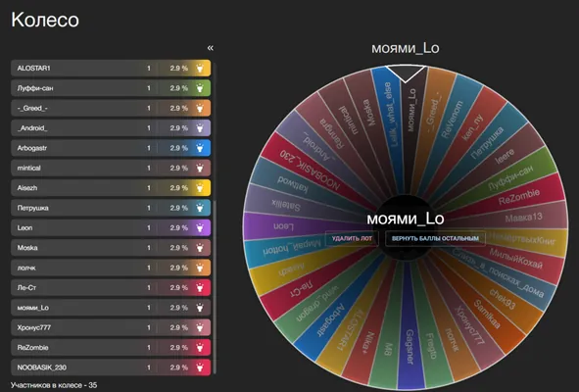Select the Хронус777 row in list

(x=111, y=327)
